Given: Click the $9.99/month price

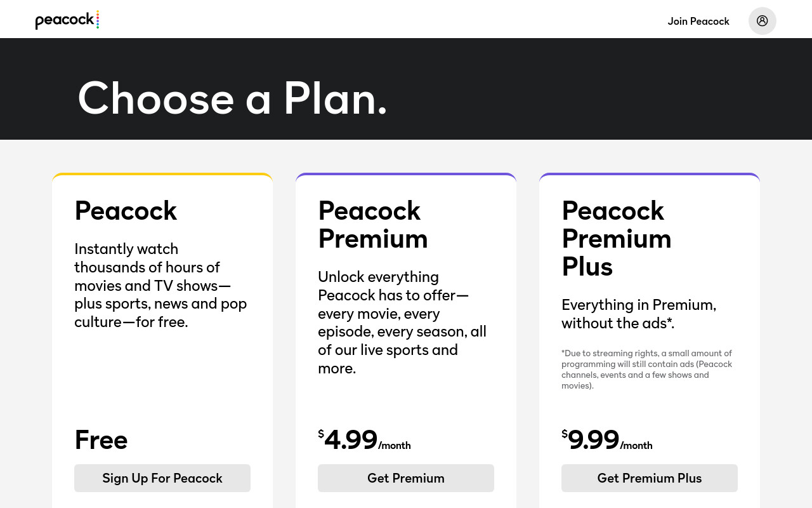Looking at the screenshot, I should (x=607, y=439).
